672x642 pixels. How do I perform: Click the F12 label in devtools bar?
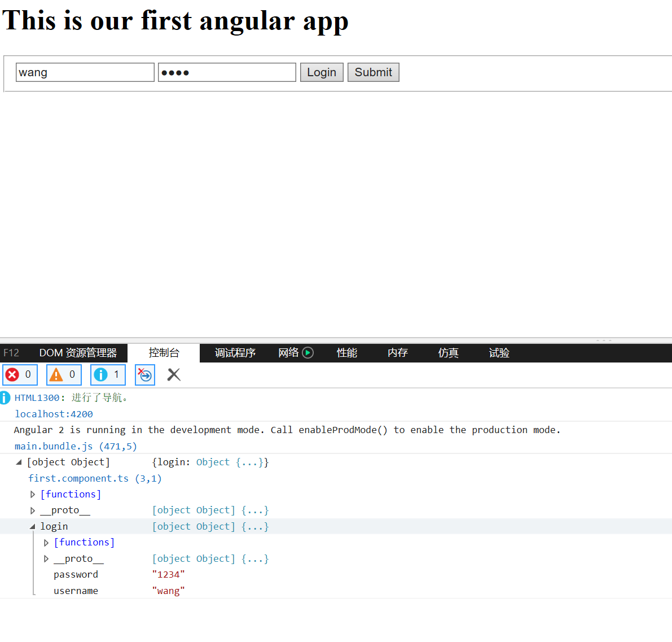pyautogui.click(x=11, y=353)
